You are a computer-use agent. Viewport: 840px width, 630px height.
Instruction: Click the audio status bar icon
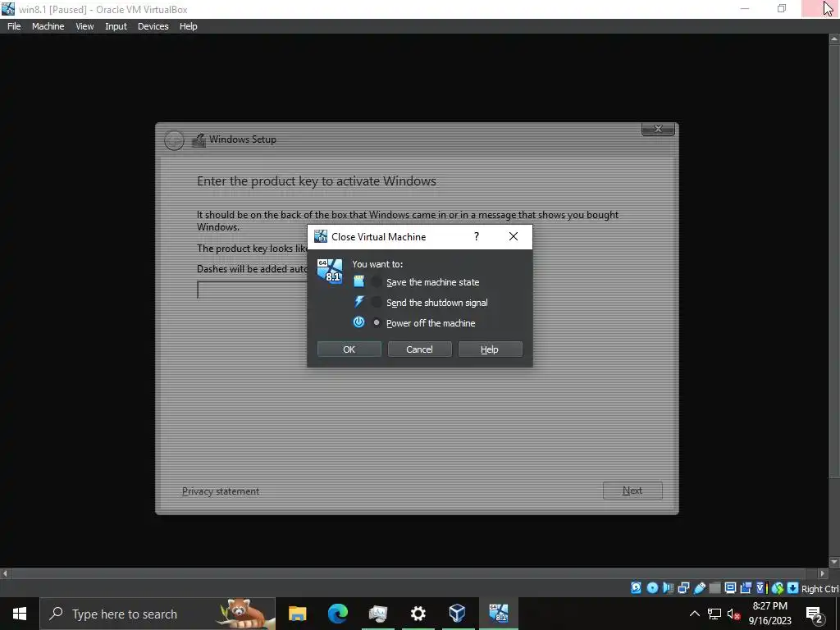668,587
